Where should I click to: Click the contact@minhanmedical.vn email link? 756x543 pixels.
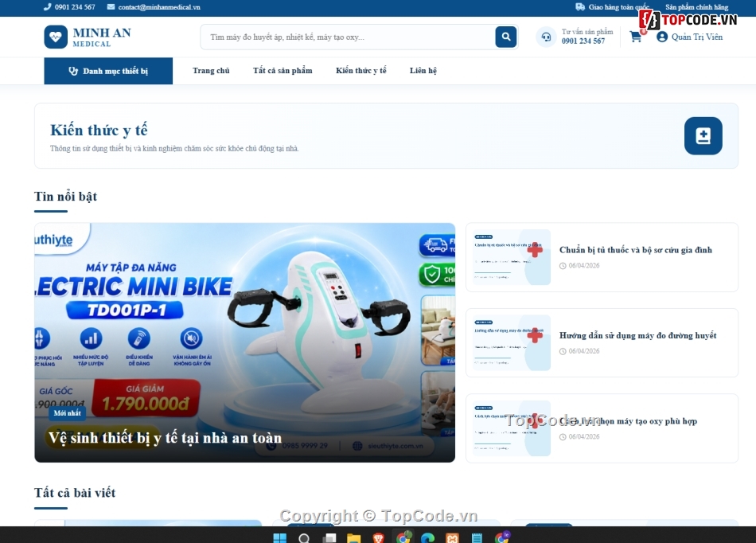coord(159,6)
